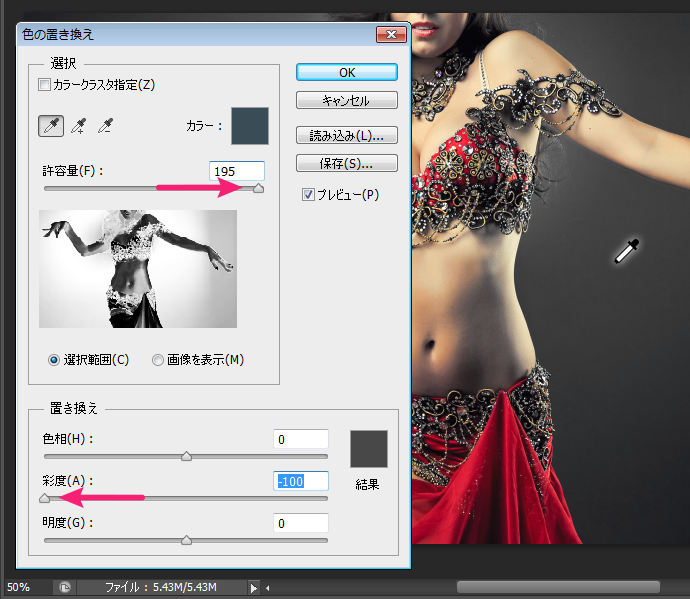Image resolution: width=690 pixels, height=599 pixels.
Task: Close the 色の置き換え dialog
Action: (x=388, y=35)
